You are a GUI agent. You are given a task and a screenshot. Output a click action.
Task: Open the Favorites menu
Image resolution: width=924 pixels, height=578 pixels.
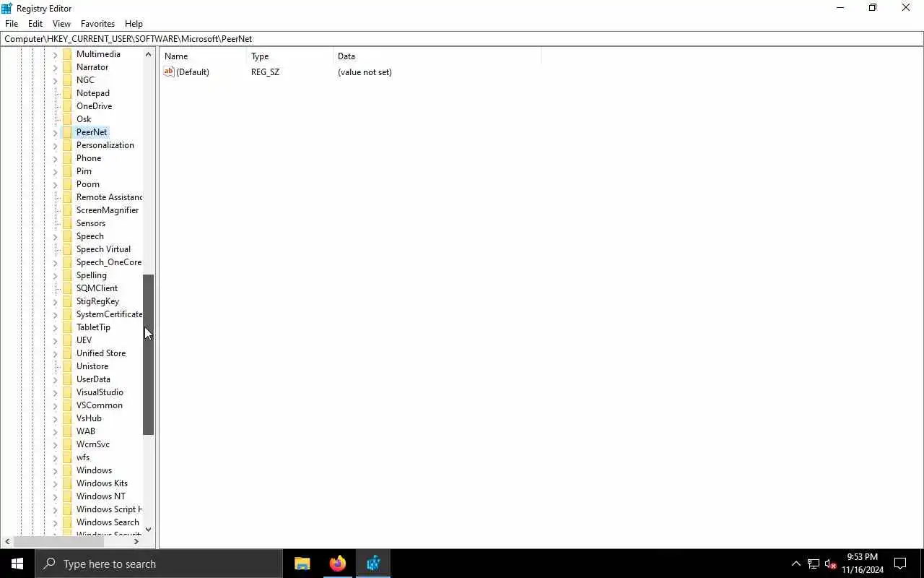(x=97, y=24)
